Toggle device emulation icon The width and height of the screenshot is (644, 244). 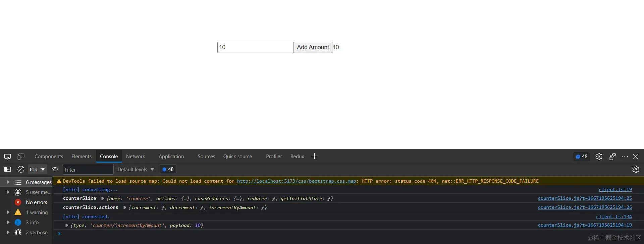(21, 157)
